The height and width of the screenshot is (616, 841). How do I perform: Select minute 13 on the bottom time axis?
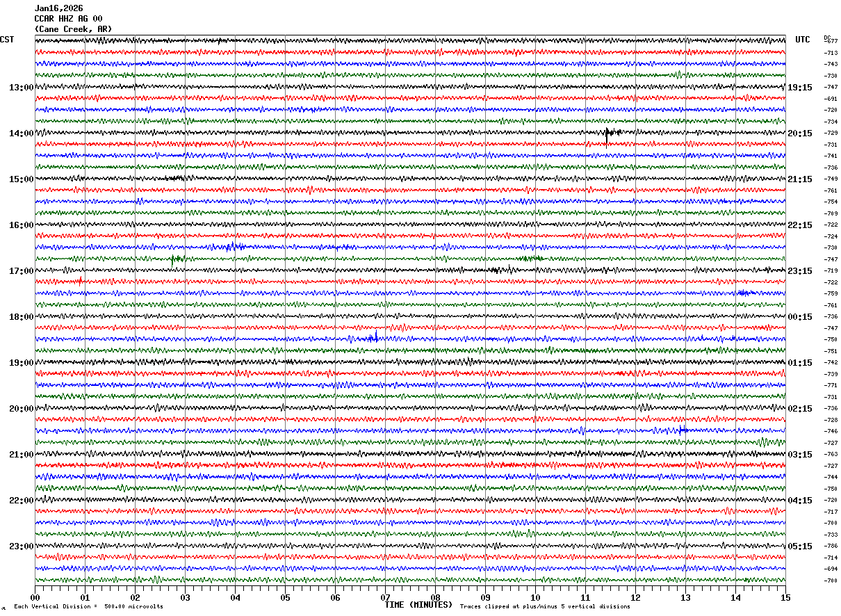685,597
